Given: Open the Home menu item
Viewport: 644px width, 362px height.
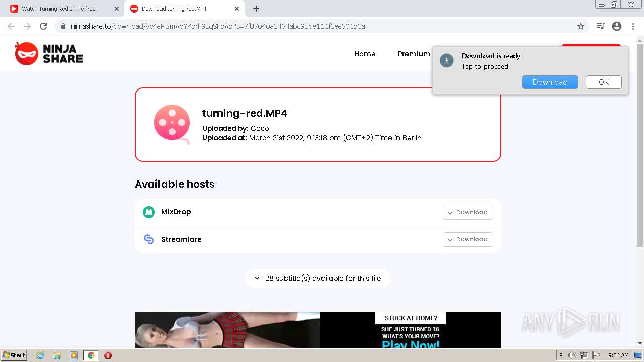Looking at the screenshot, I should coord(365,54).
